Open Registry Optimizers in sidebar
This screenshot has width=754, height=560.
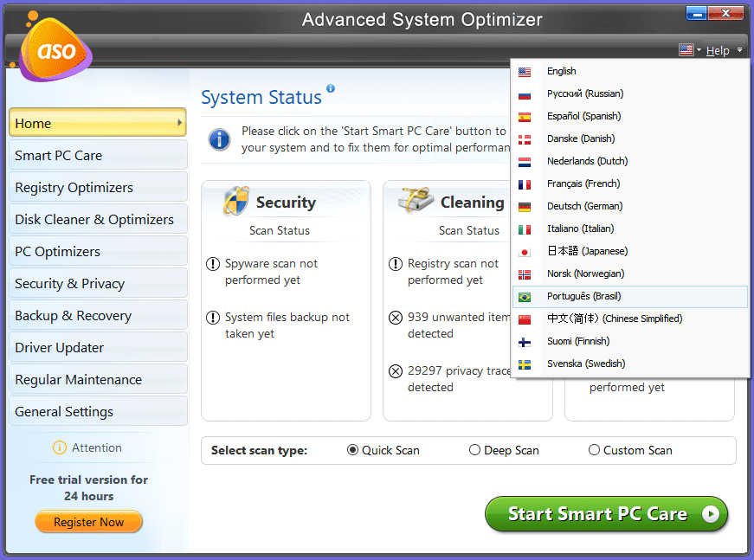coord(74,188)
